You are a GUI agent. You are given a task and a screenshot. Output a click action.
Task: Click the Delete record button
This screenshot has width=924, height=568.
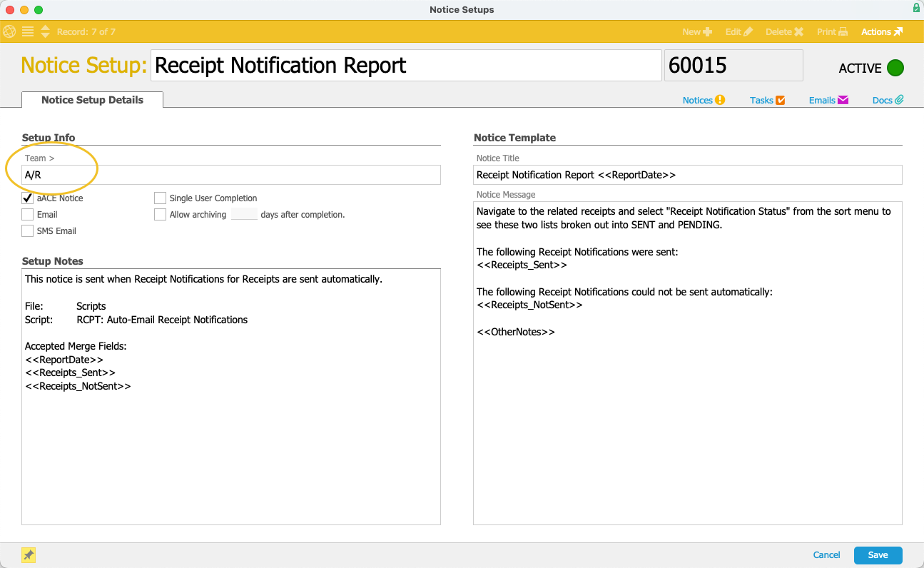coord(784,31)
